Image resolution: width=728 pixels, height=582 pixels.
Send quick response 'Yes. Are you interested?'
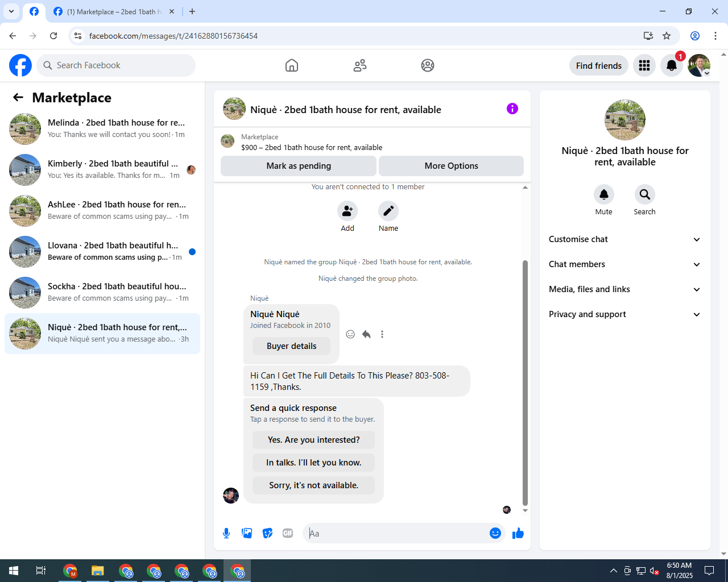(313, 440)
